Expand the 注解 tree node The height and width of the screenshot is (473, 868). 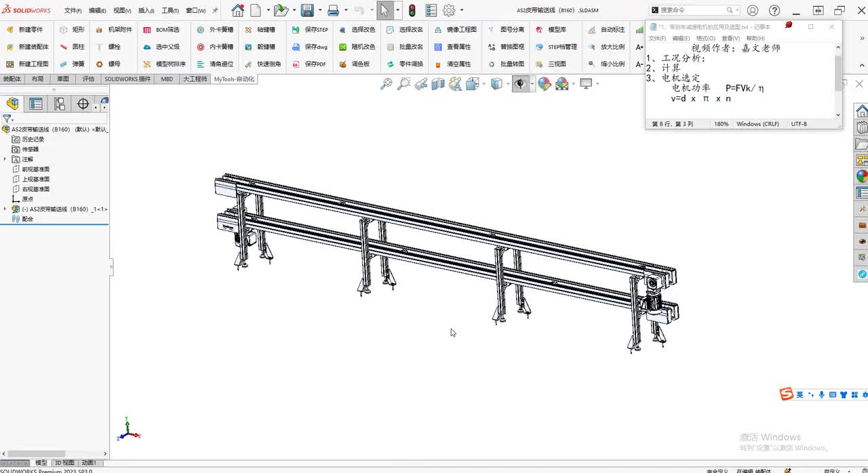click(5, 159)
